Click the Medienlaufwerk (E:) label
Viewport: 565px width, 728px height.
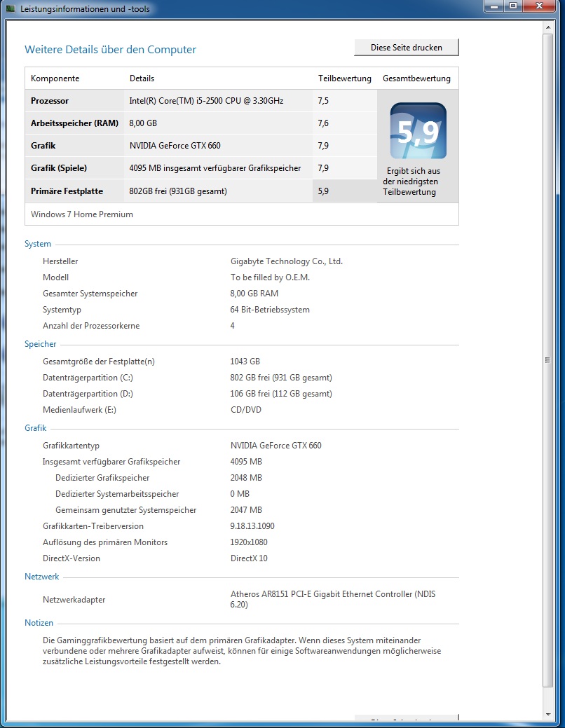[79, 410]
